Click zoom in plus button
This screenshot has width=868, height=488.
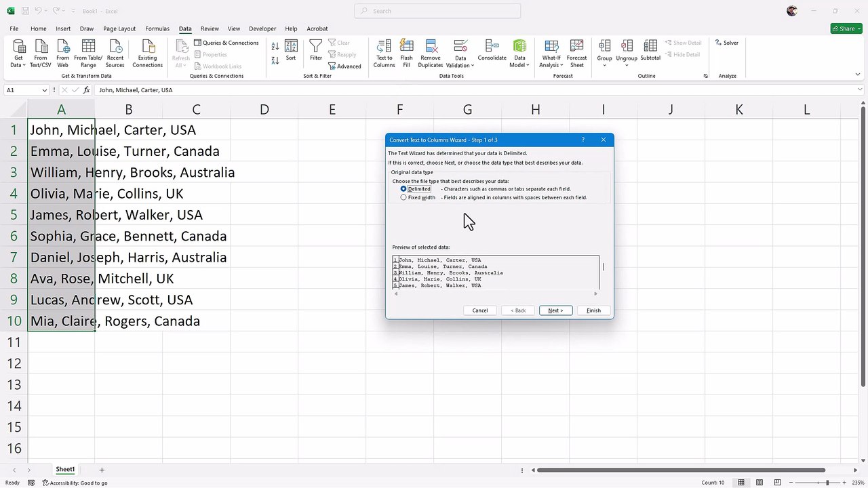[846, 483]
